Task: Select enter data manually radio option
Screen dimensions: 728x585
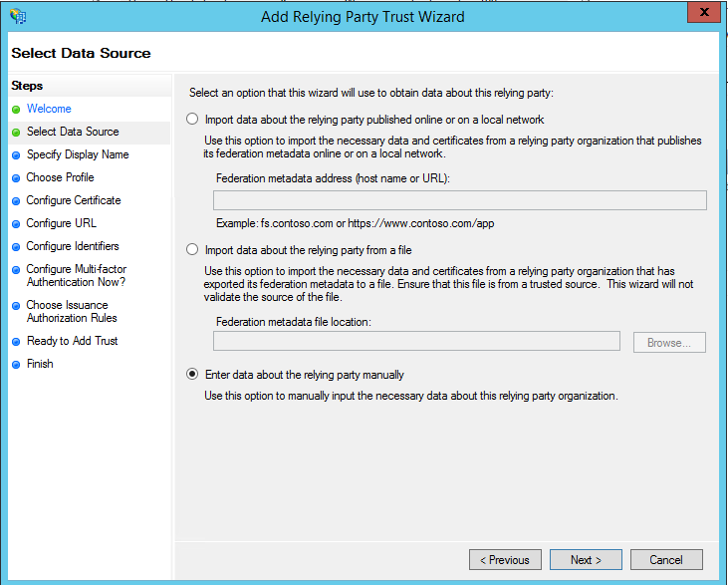Action: point(192,375)
